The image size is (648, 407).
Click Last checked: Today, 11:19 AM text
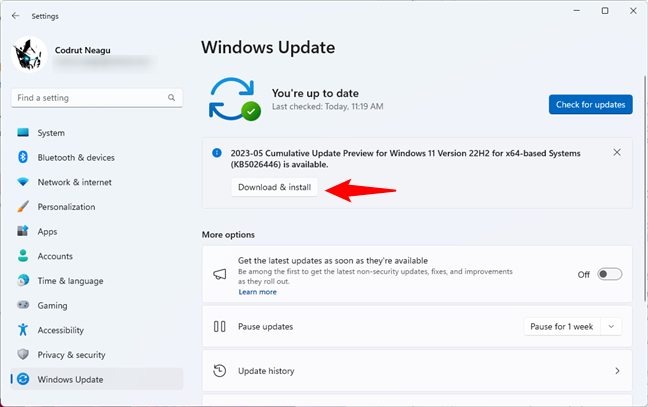point(327,107)
